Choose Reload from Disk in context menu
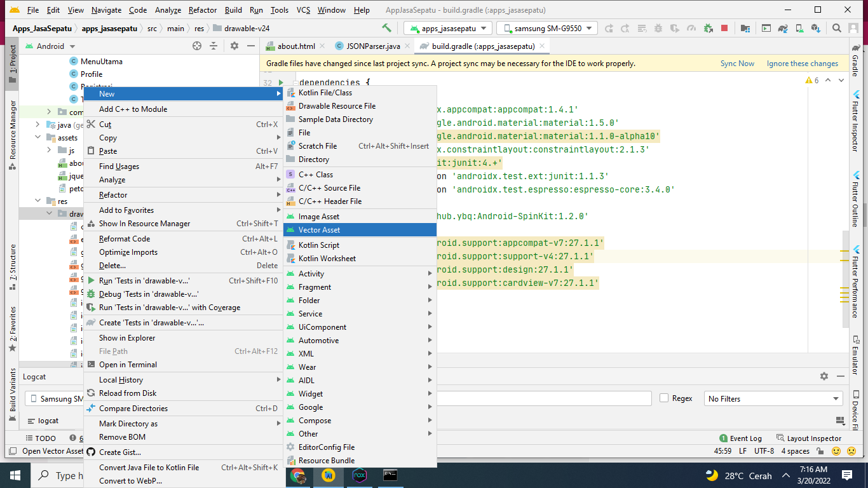Screen dimensions: 868x488 tap(183, 393)
